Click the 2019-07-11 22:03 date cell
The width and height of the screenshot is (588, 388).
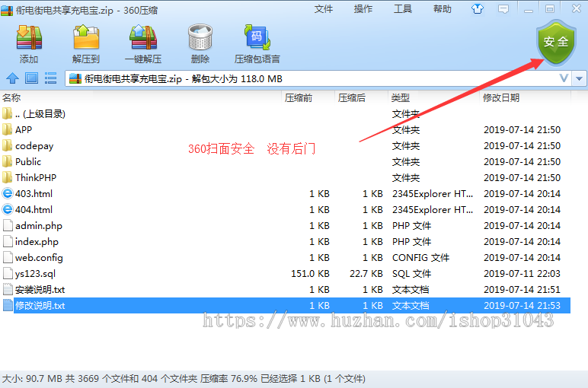522,274
